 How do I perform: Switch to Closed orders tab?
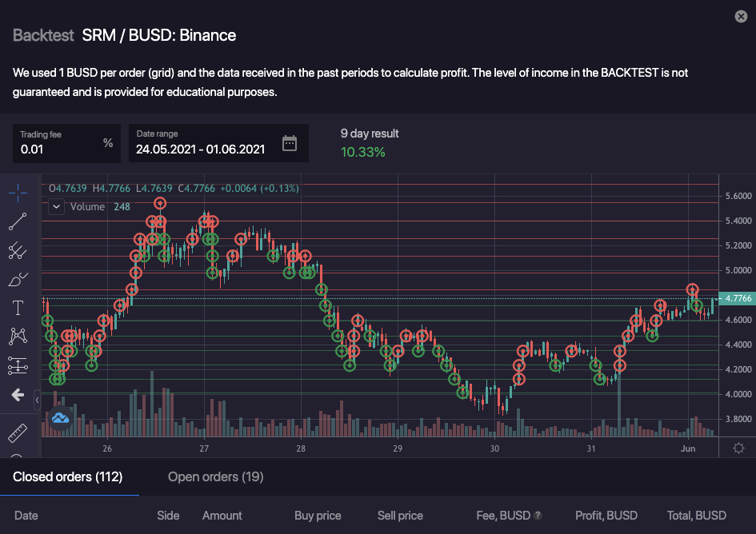click(x=67, y=477)
